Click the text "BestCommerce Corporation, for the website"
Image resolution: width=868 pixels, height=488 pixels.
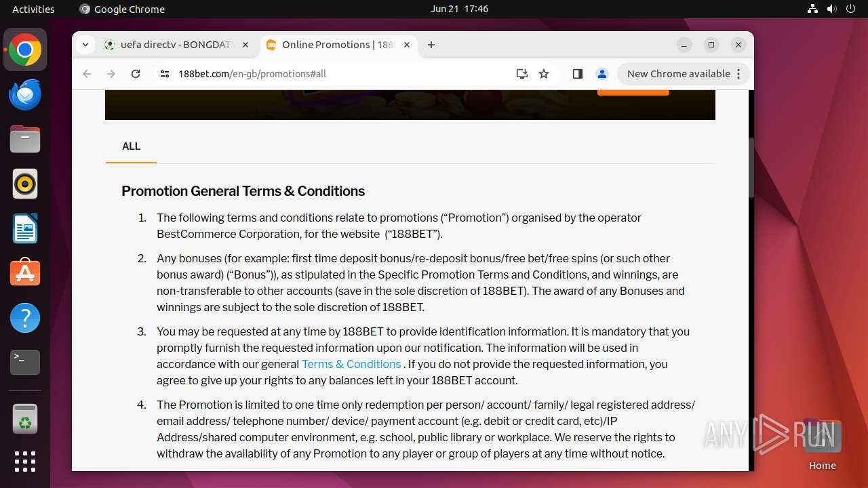pos(268,234)
